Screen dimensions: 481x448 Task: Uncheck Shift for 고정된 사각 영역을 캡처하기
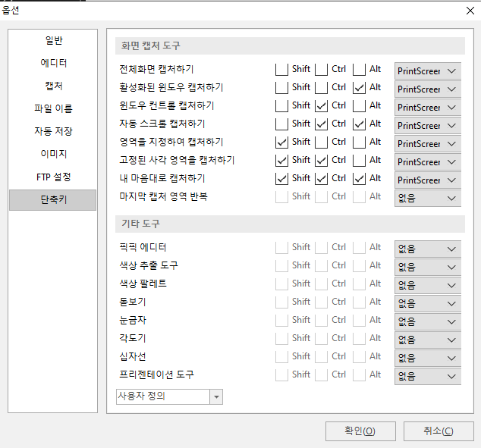[281, 160]
